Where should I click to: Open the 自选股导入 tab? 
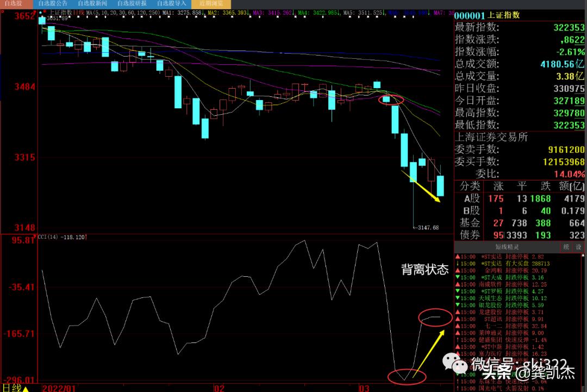(x=171, y=3)
